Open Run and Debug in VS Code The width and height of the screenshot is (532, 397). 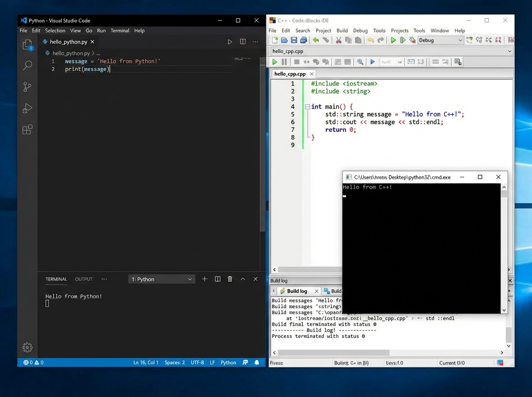pyautogui.click(x=27, y=108)
